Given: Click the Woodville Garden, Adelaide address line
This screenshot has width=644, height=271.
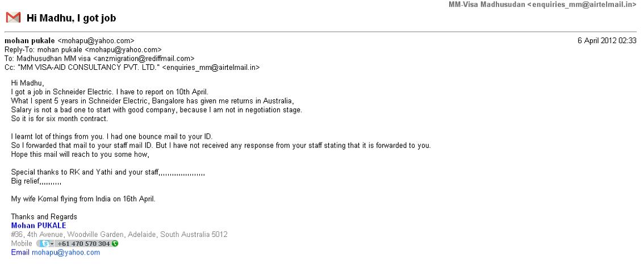Looking at the screenshot, I should pyautogui.click(x=119, y=235).
